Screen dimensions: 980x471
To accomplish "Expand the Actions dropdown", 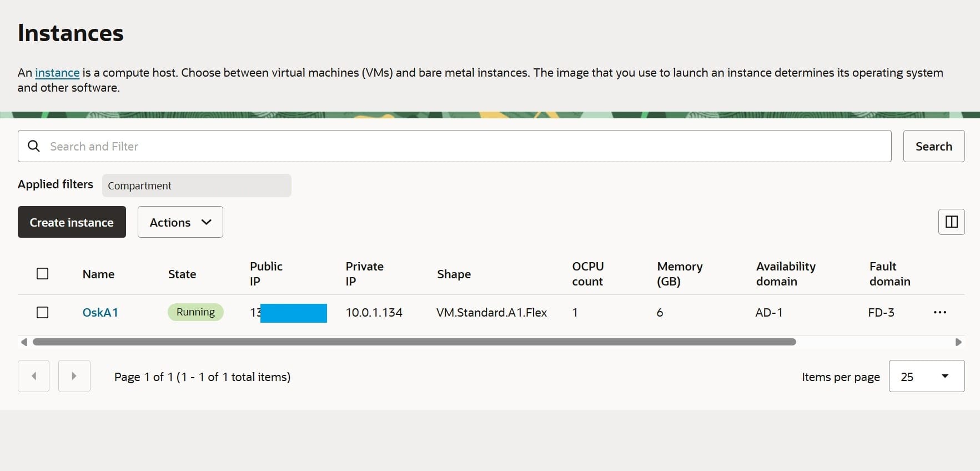I will pos(180,222).
